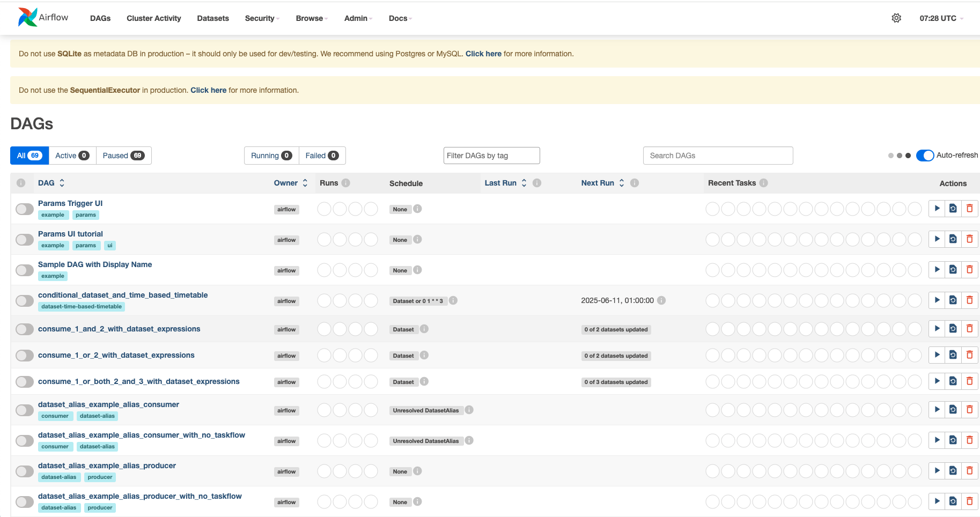The height and width of the screenshot is (517, 980).
Task: Reparse Sample DAG with Display Name
Action: click(x=953, y=270)
